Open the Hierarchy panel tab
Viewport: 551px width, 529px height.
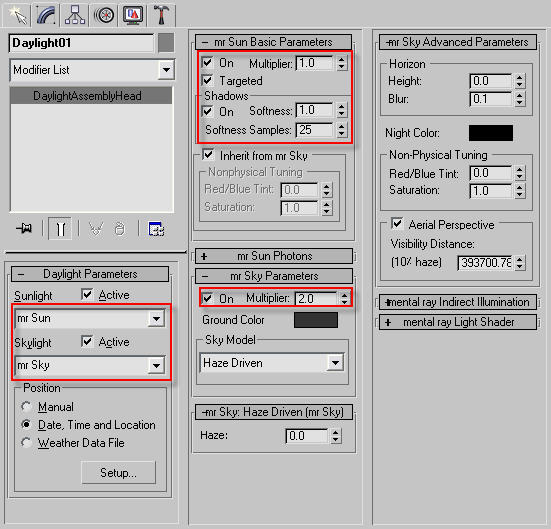pos(74,15)
